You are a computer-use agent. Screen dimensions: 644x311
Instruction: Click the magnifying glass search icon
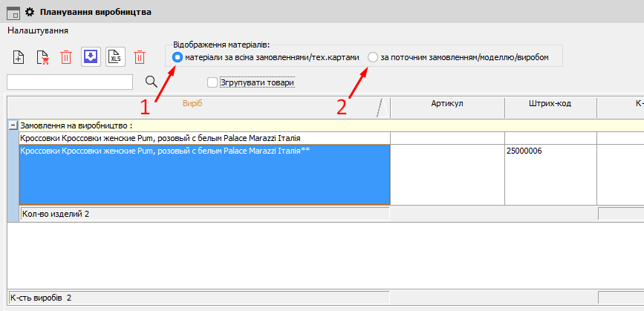click(151, 82)
